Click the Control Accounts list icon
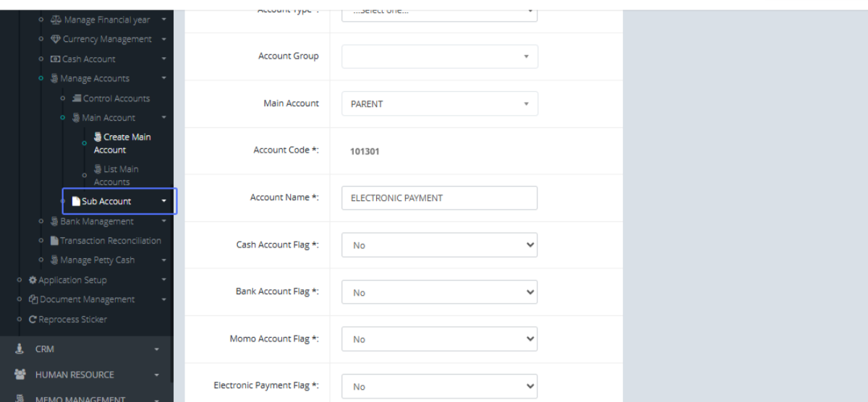868x402 pixels. coord(77,98)
